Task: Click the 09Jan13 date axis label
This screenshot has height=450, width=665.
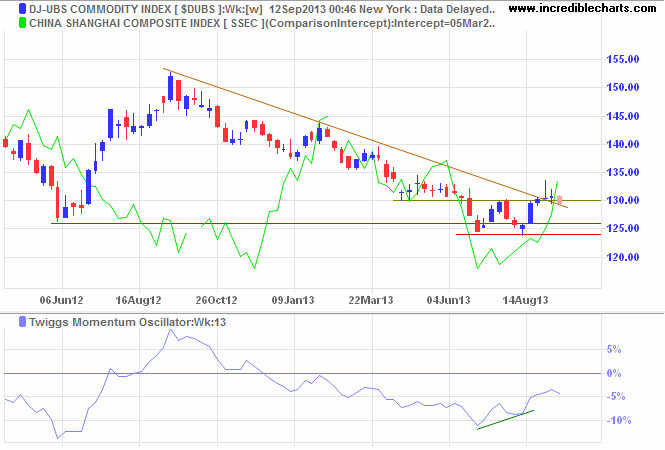Action: (x=293, y=300)
